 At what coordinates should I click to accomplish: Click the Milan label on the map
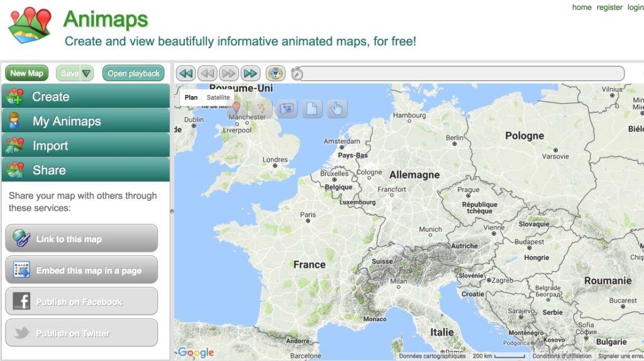(398, 281)
